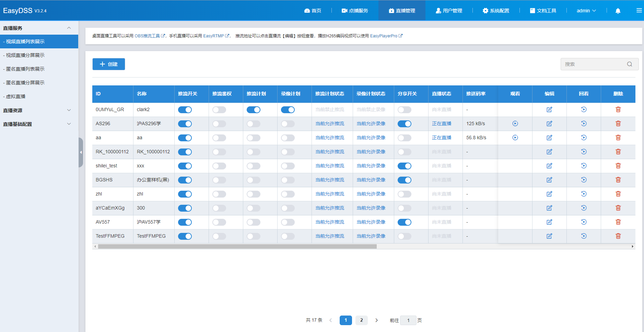Edit the 0UMYuL_GR stream
This screenshot has width=644, height=332.
(x=549, y=109)
